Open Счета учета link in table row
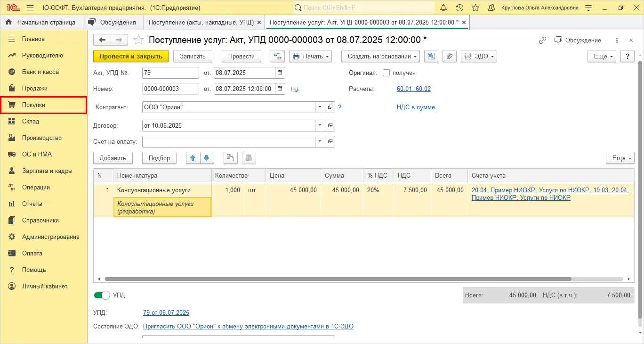Screen dimensions: 644x344 (x=550, y=194)
